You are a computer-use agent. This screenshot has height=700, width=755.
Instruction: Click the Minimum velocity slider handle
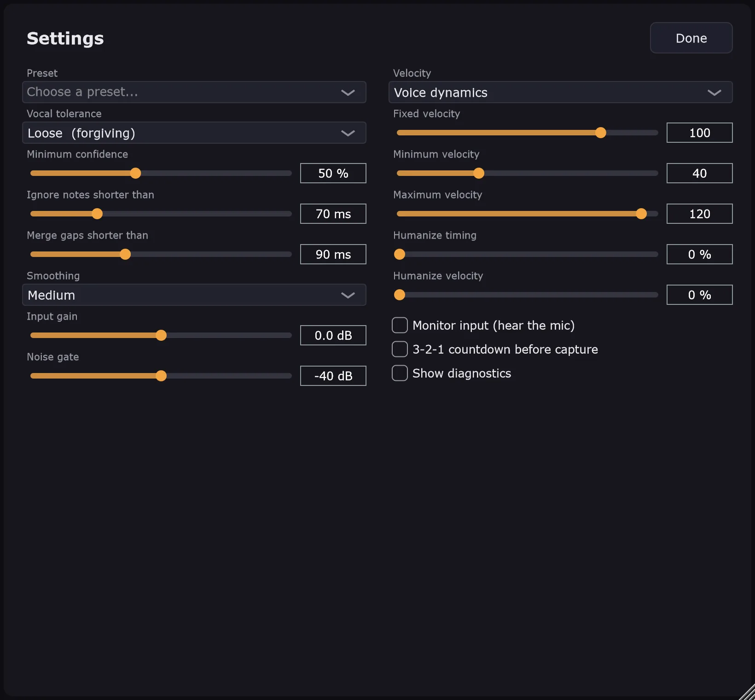479,173
